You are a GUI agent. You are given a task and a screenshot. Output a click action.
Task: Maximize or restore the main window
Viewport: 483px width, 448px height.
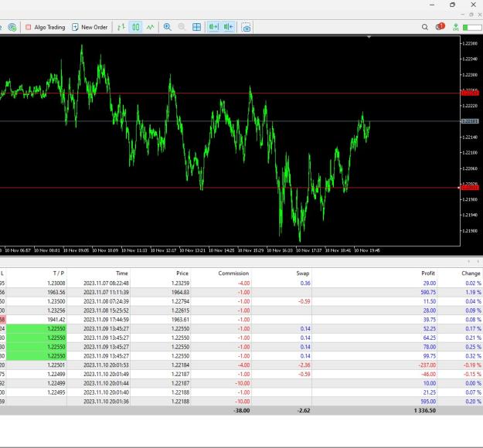pyautogui.click(x=452, y=5)
